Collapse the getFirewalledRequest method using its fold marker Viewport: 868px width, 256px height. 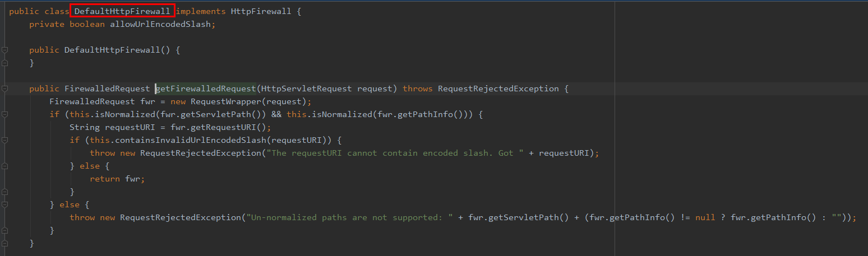coord(5,89)
